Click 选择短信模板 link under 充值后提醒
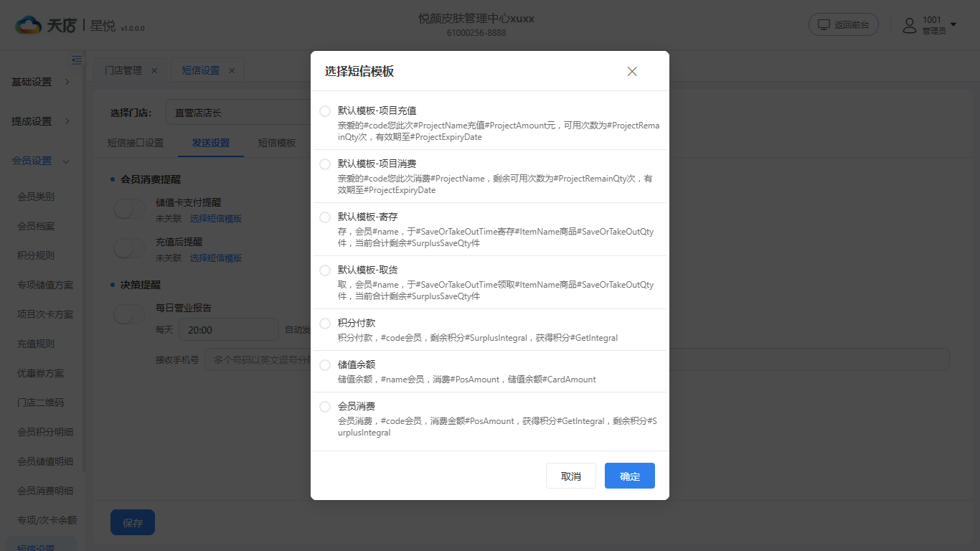Screen dimensions: 980x551 click(216, 258)
